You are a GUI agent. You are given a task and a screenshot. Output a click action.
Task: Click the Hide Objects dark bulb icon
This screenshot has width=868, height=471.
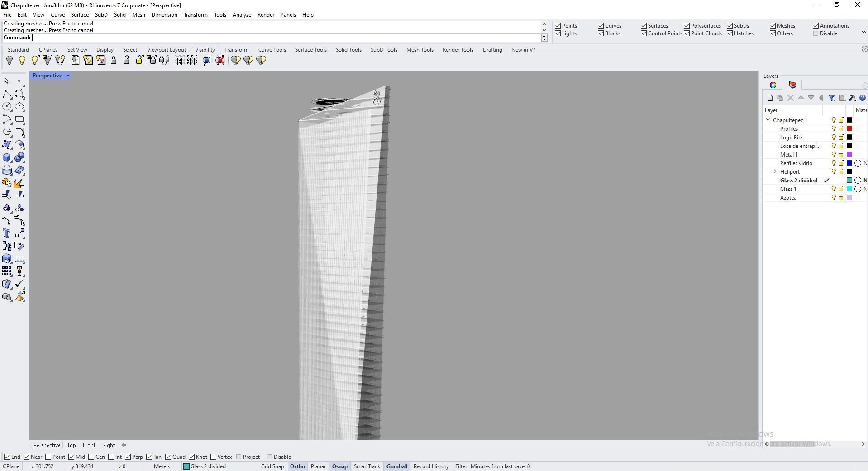pyautogui.click(x=10, y=60)
